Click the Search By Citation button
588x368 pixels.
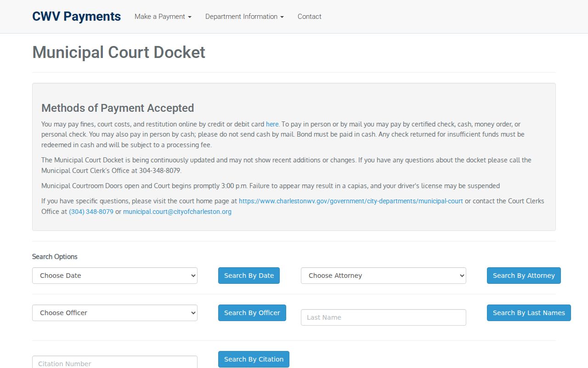pos(254,359)
